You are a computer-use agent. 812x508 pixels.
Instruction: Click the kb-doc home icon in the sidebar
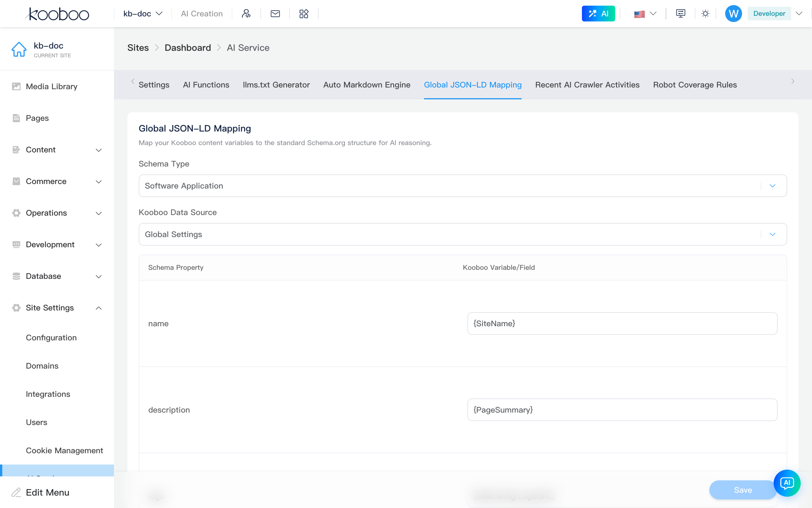pyautogui.click(x=19, y=50)
